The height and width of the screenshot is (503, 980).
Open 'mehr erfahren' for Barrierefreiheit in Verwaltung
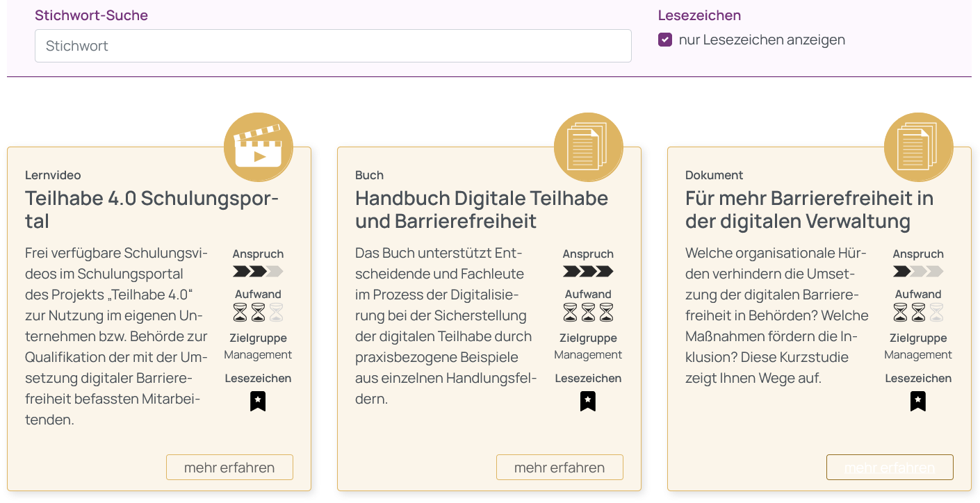pyautogui.click(x=890, y=468)
